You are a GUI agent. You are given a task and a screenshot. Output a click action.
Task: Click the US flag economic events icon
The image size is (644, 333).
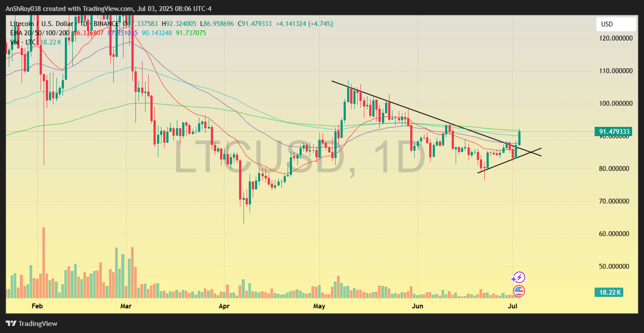[519, 291]
